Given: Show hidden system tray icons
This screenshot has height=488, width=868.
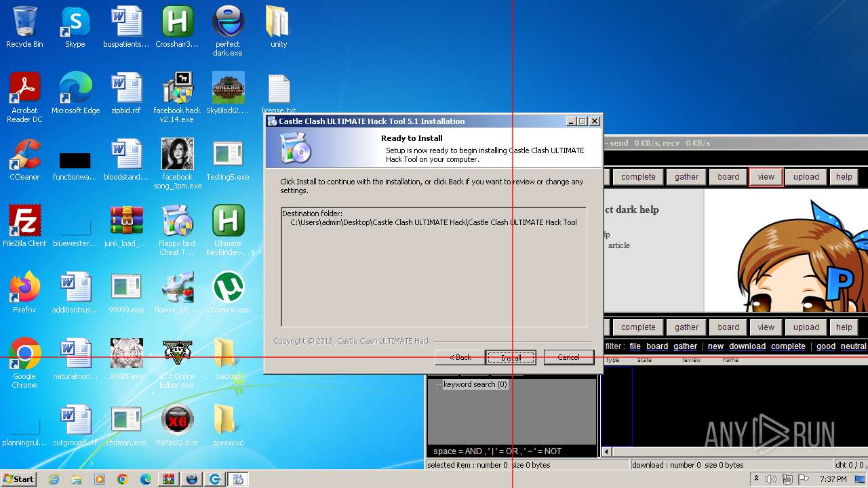Looking at the screenshot, I should pyautogui.click(x=757, y=479).
